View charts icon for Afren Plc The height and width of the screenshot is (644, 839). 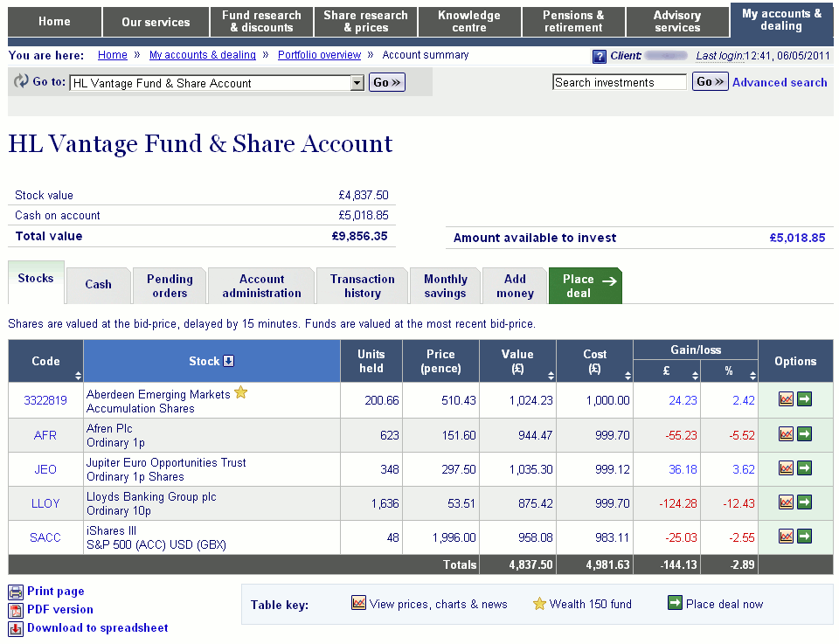coord(786,433)
